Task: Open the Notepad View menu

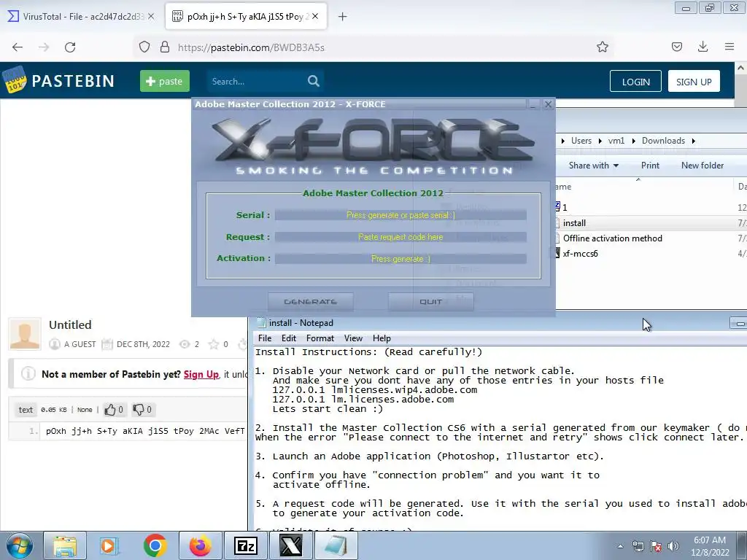Action: (x=353, y=338)
